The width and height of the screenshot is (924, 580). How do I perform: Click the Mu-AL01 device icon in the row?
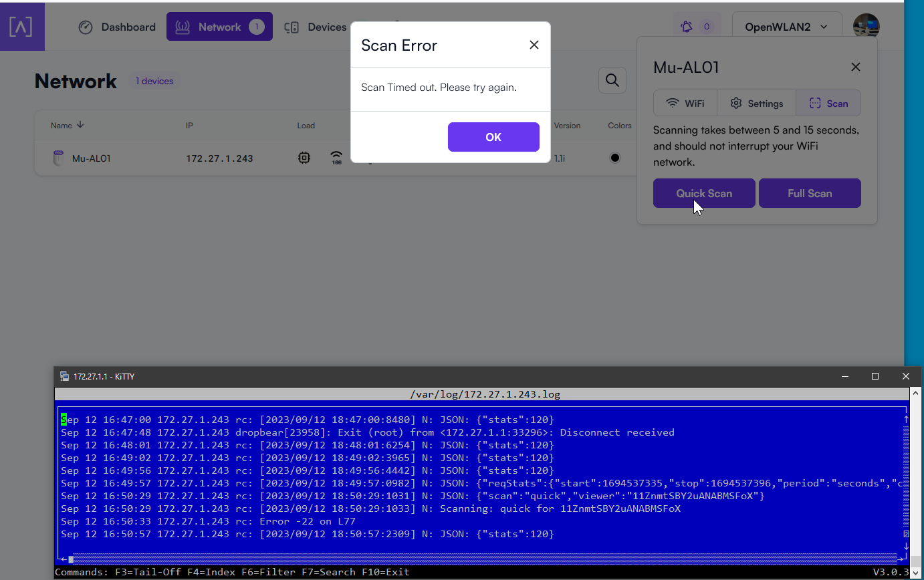click(x=58, y=158)
